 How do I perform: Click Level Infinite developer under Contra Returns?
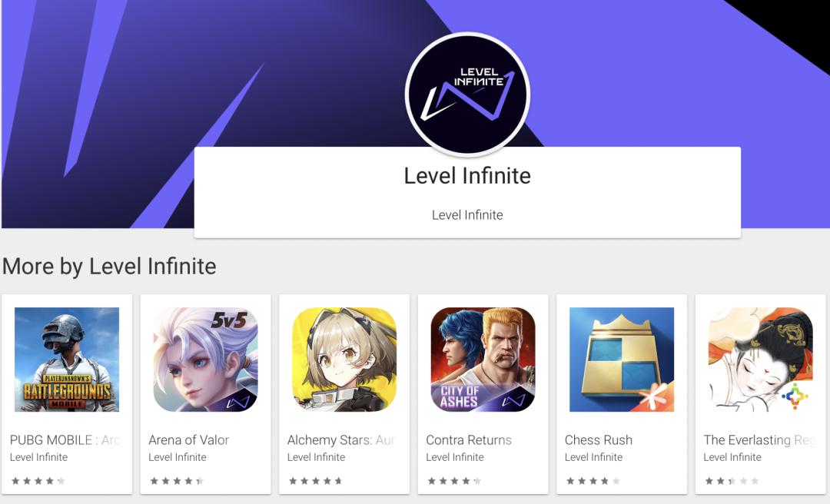coord(455,457)
